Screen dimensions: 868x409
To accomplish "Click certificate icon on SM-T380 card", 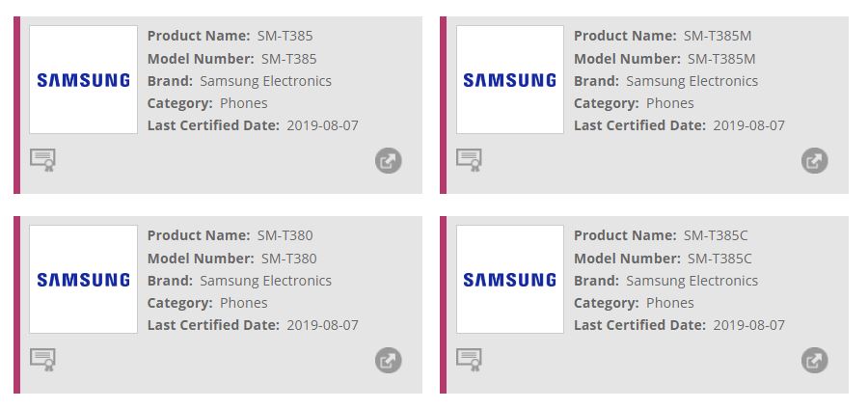I will click(43, 360).
